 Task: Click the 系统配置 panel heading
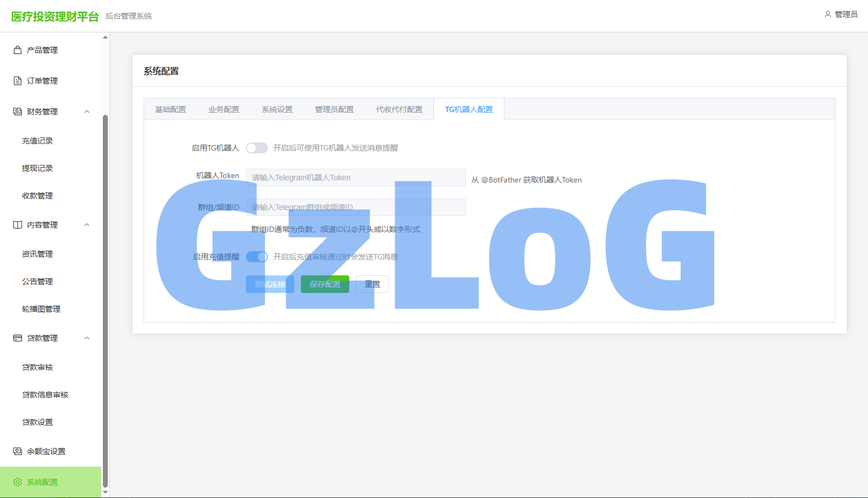tap(161, 71)
